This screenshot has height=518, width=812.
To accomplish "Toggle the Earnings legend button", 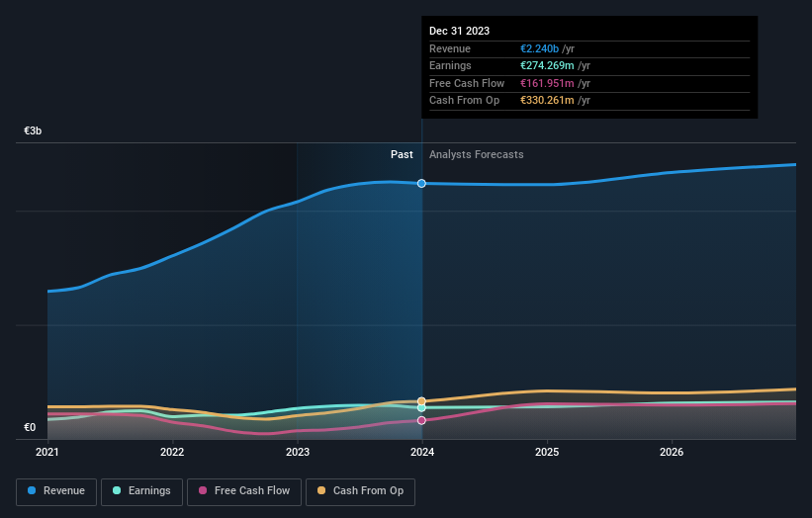I will pos(141,491).
